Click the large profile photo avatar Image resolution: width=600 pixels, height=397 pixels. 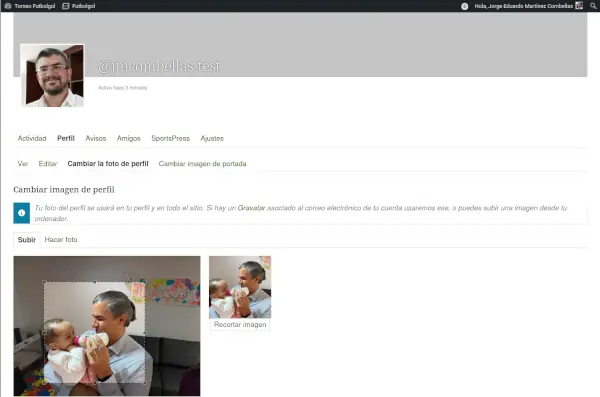[x=52, y=75]
